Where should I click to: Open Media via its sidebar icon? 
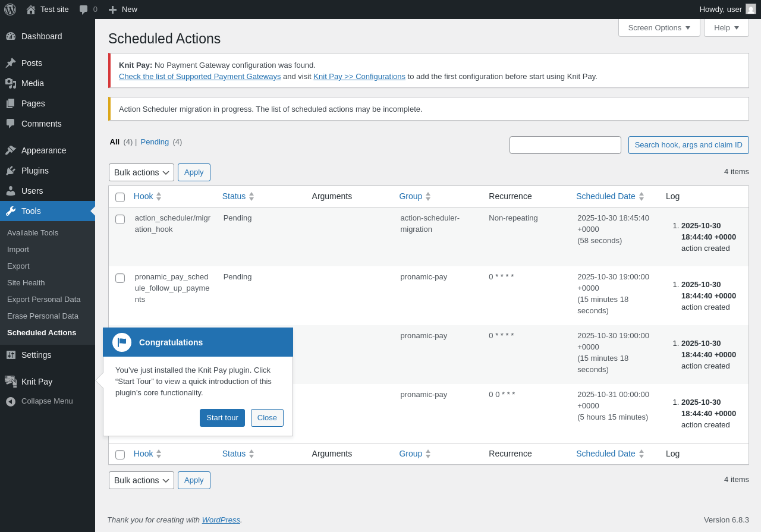tap(11, 83)
